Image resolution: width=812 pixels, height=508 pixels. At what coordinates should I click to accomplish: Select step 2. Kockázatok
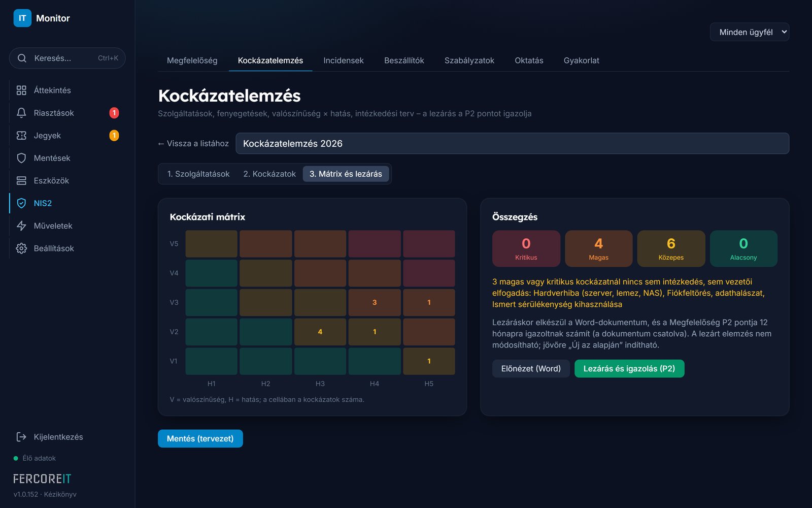[269, 174]
